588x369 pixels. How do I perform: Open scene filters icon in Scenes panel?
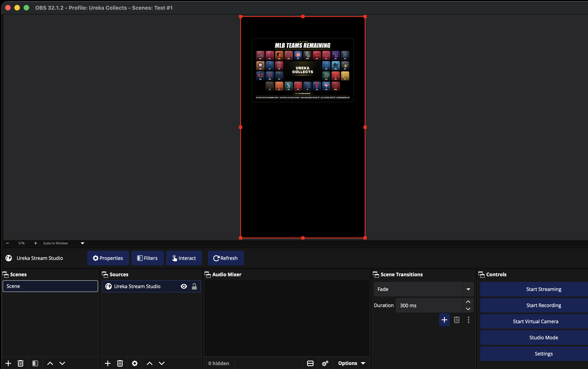[35, 363]
